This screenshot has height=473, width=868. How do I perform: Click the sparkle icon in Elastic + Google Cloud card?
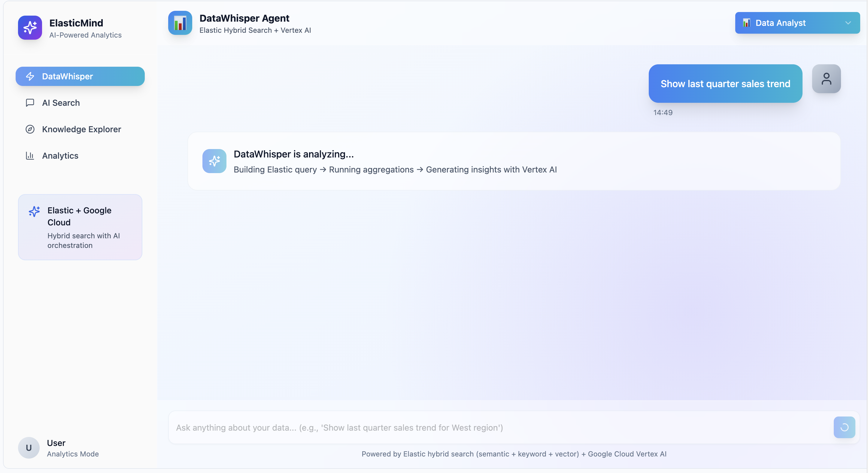point(34,211)
